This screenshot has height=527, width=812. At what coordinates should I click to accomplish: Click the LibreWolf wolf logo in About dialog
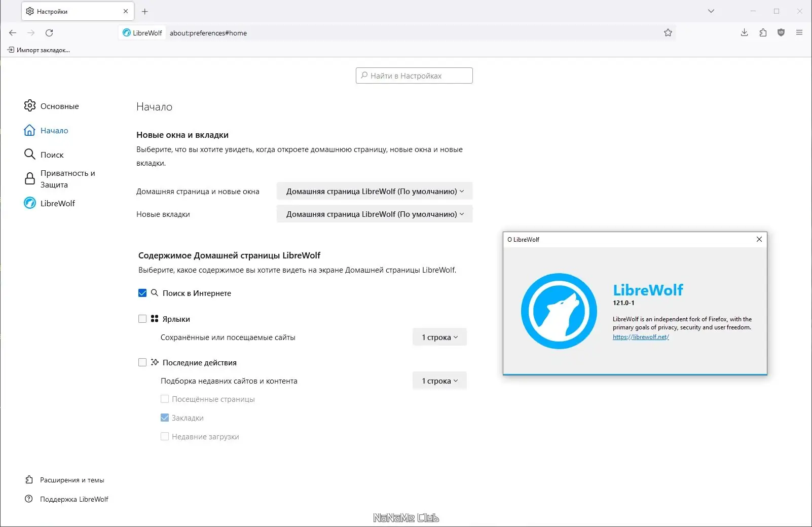click(x=559, y=311)
